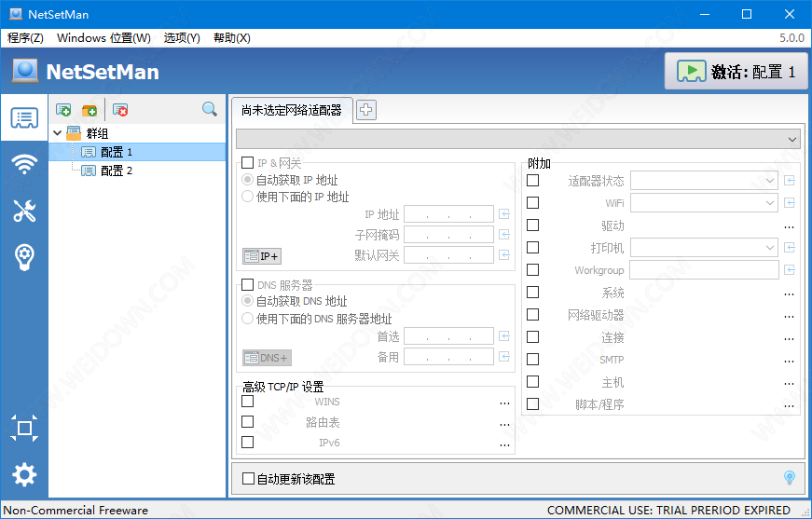Tick the 适配器状态 checkbox

tap(533, 181)
